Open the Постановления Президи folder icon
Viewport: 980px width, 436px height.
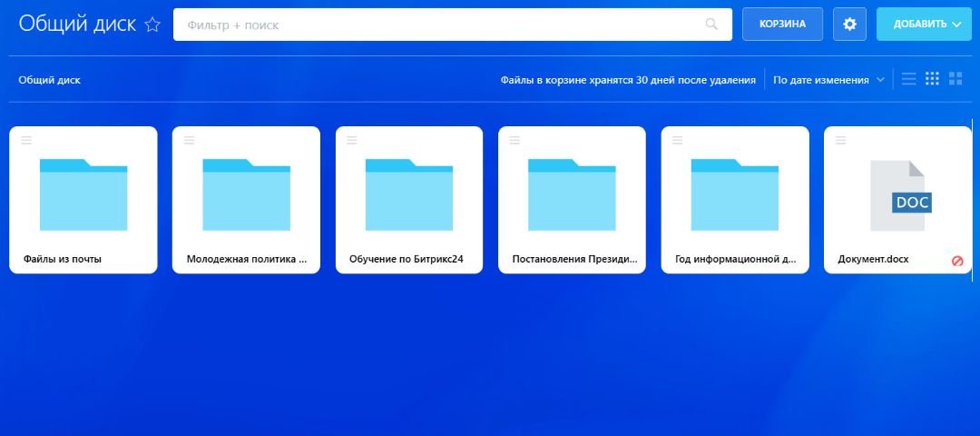[572, 194]
